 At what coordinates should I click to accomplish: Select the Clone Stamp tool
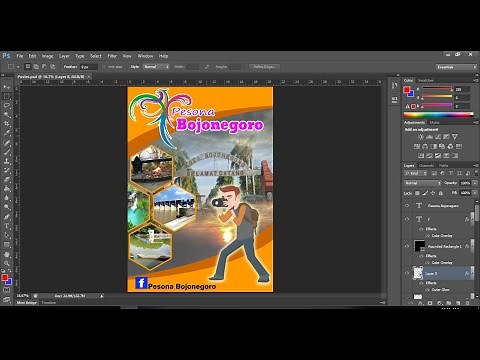[x=7, y=161]
